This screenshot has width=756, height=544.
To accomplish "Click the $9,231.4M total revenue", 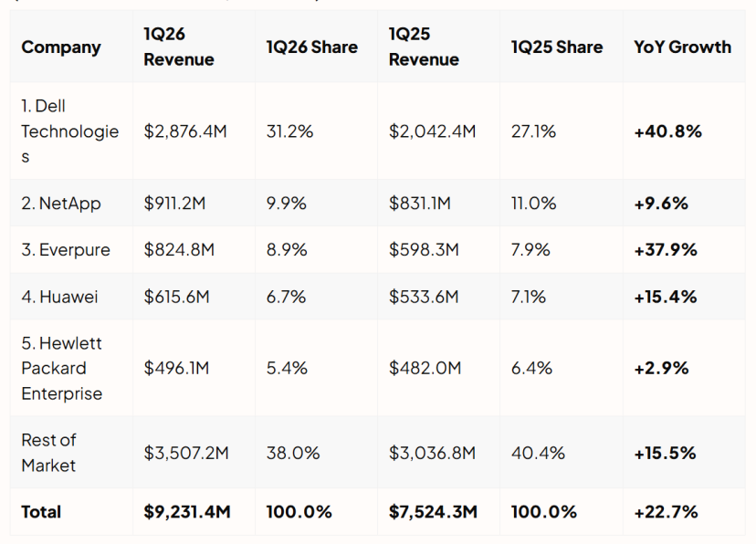I will pos(187,512).
